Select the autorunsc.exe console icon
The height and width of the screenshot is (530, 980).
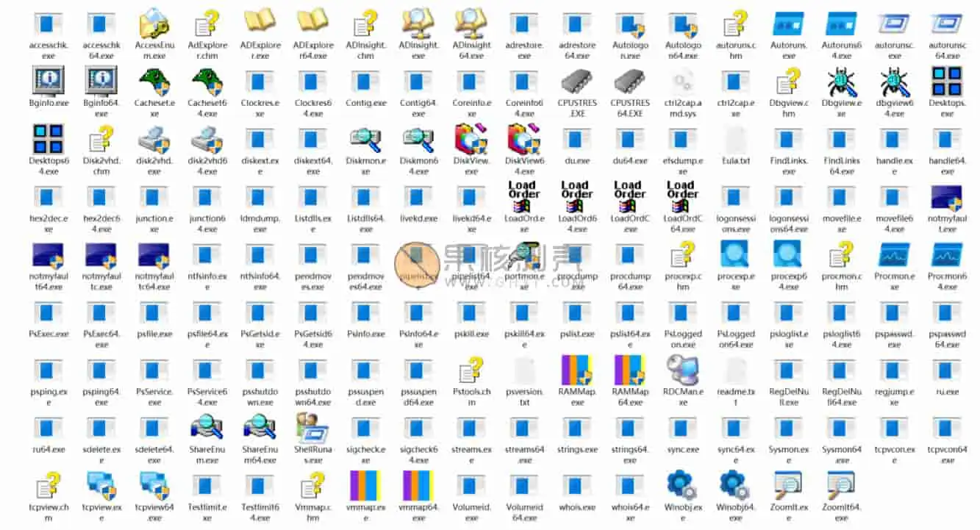[x=894, y=24]
